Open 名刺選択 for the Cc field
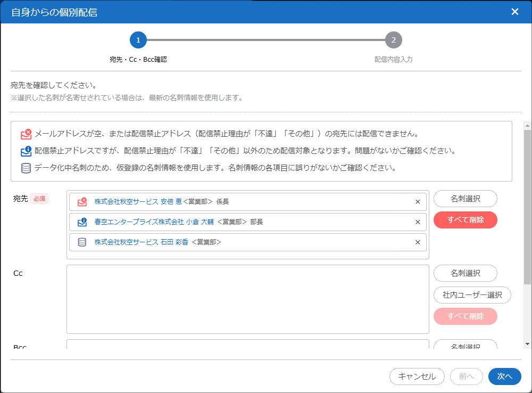This screenshot has width=532, height=393. click(465, 273)
